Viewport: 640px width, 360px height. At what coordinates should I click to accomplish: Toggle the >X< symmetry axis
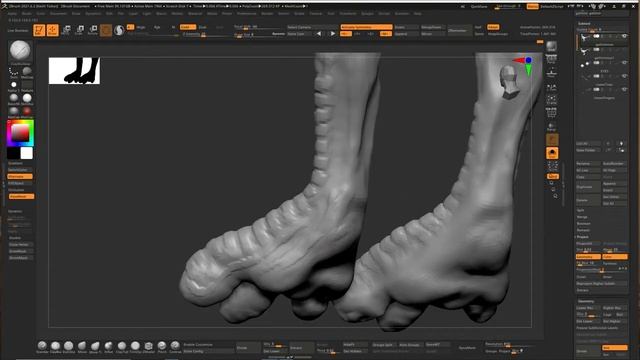pos(346,34)
